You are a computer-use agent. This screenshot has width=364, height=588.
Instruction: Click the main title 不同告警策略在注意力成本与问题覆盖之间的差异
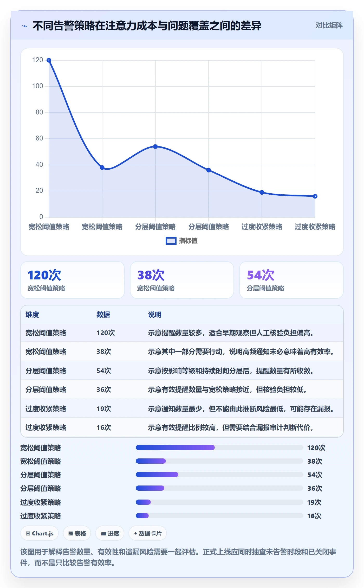(x=147, y=26)
